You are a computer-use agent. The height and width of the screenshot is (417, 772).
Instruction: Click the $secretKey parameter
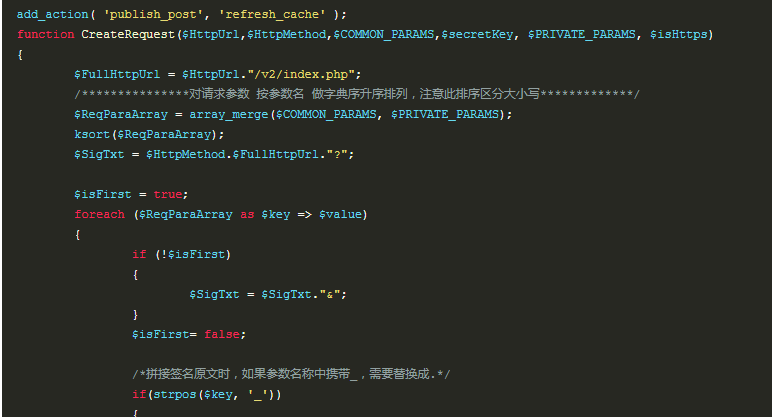pyautogui.click(x=477, y=34)
